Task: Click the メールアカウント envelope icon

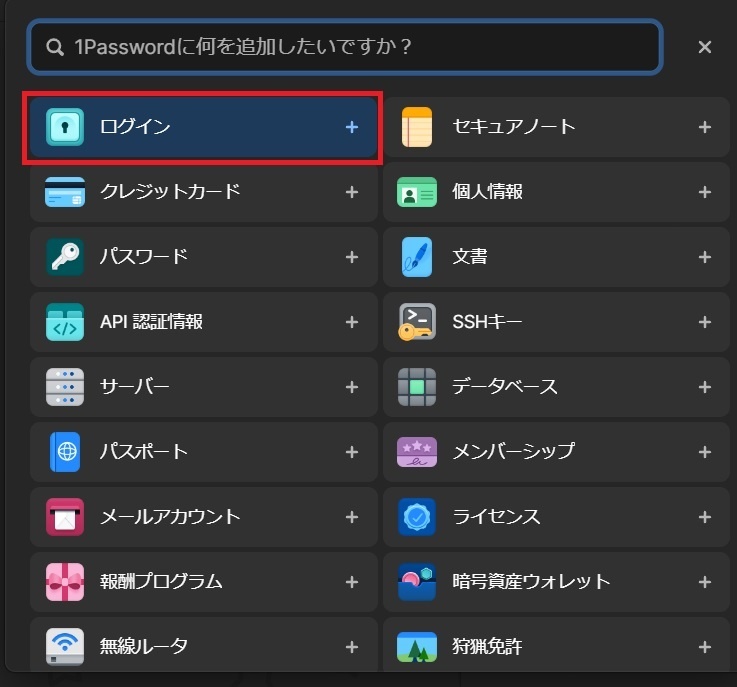Action: (x=65, y=517)
